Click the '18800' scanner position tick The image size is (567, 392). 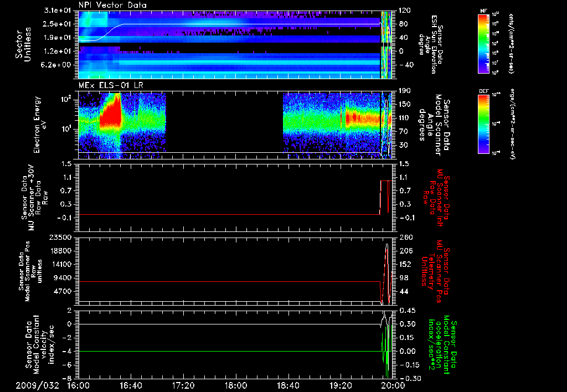(61, 251)
